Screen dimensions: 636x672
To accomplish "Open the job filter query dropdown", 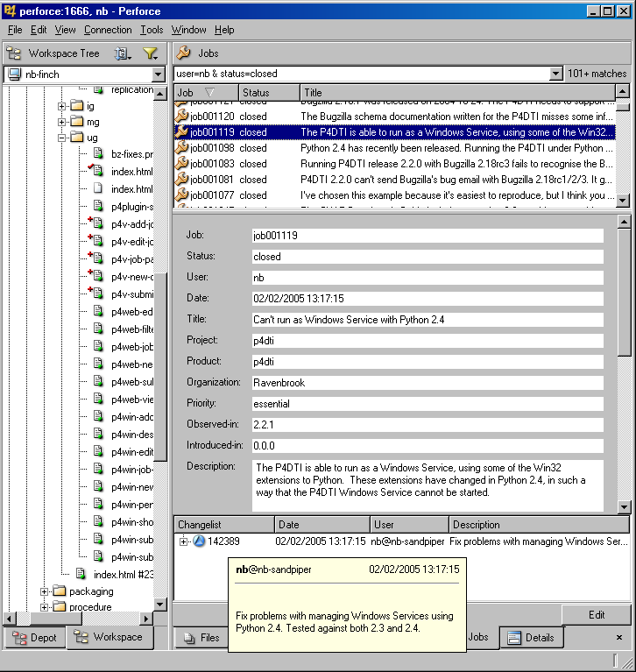I will [555, 74].
